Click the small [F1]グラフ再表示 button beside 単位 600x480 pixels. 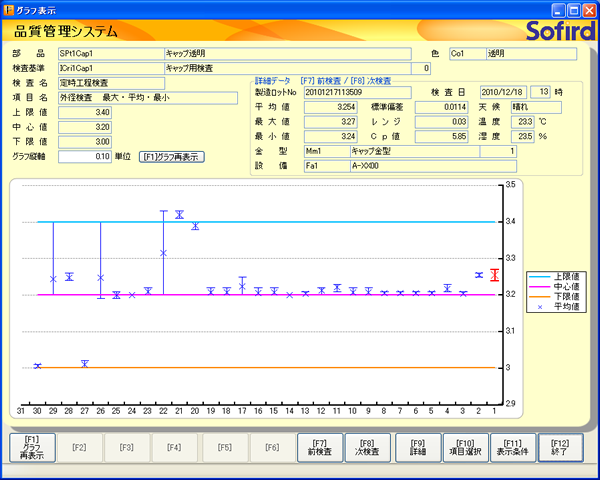(172, 157)
